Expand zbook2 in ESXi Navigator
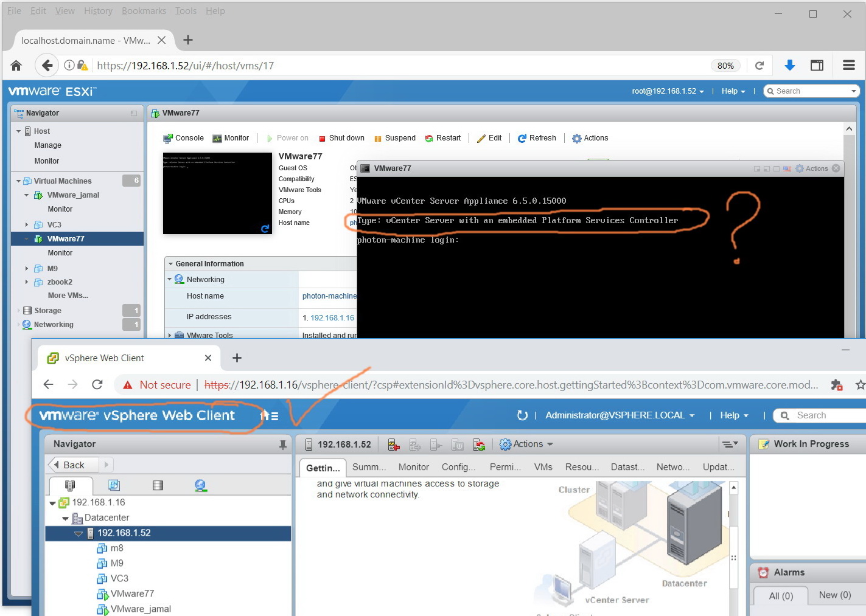866x616 pixels. 26,282
